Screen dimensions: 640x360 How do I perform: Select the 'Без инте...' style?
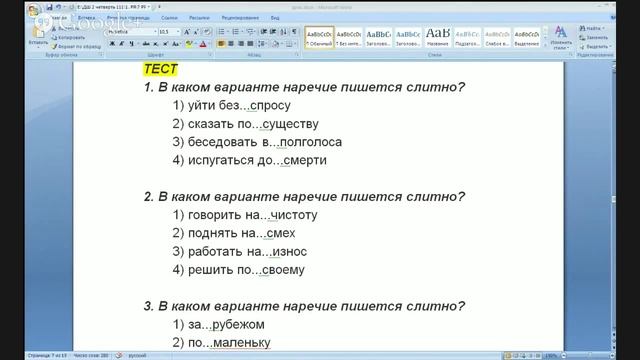point(349,37)
